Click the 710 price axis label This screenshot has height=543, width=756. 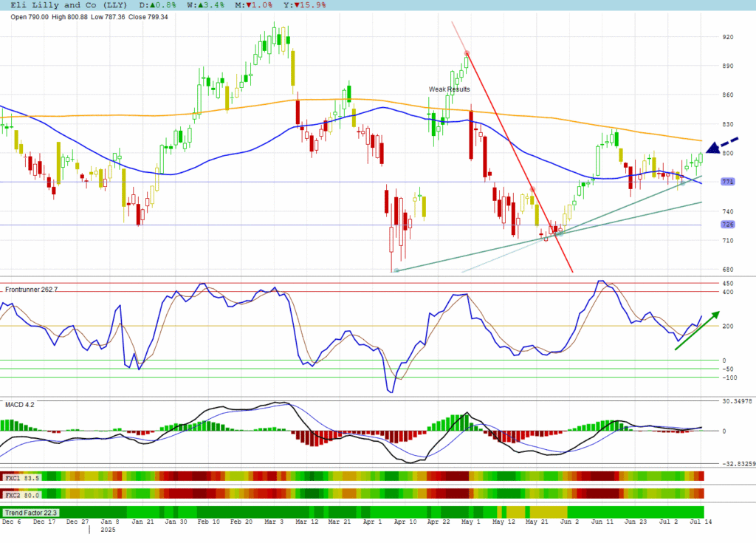727,240
